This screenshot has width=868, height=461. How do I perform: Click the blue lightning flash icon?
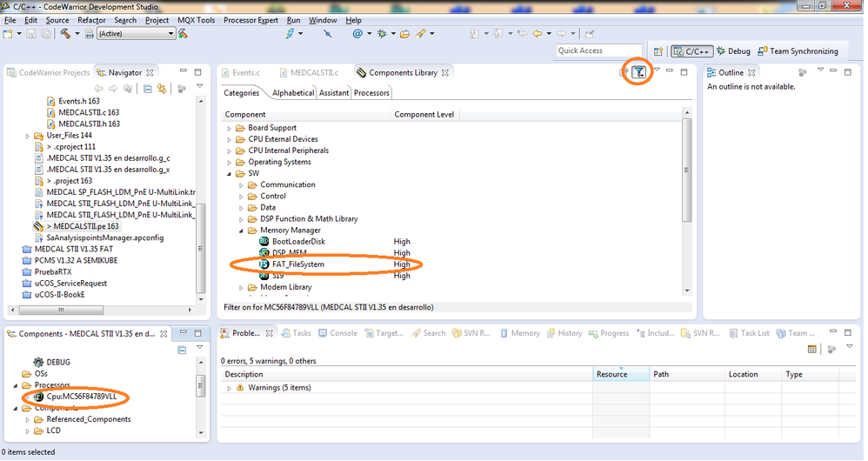point(290,34)
